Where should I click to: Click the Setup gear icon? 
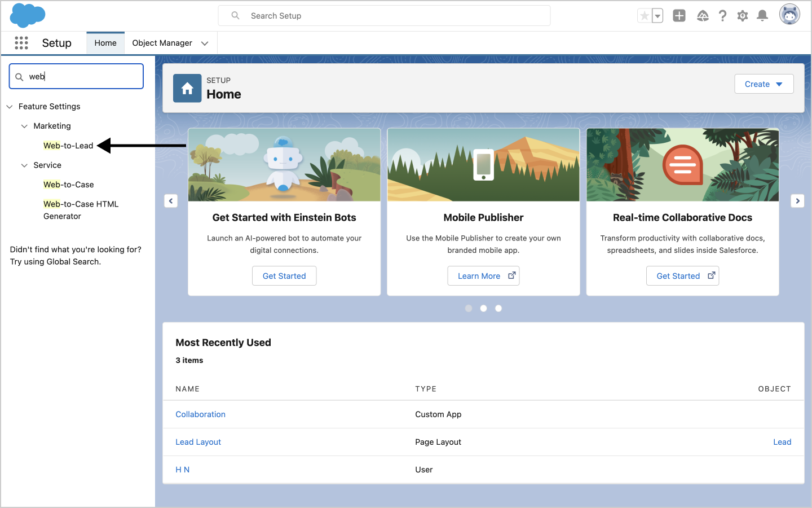[x=743, y=16]
